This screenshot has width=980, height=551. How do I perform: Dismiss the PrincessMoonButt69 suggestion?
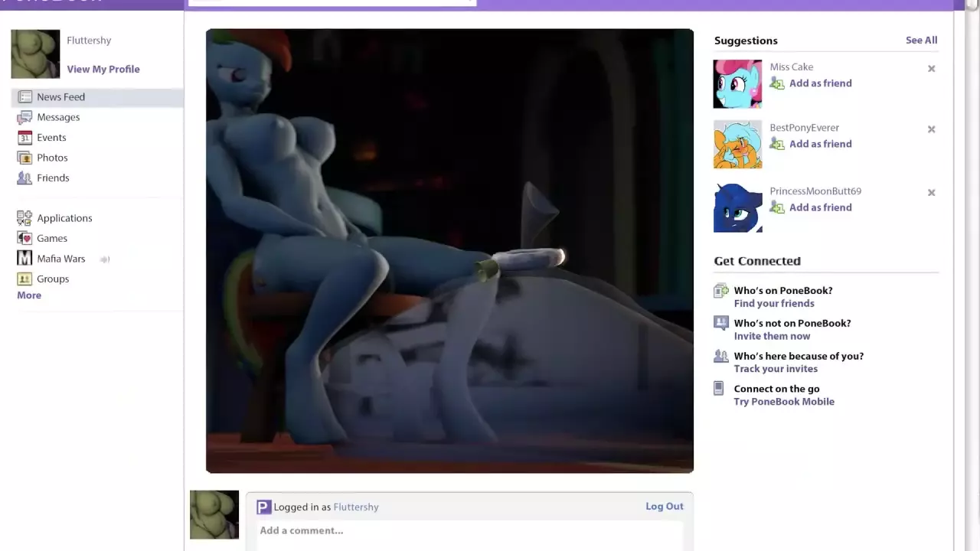pos(931,193)
